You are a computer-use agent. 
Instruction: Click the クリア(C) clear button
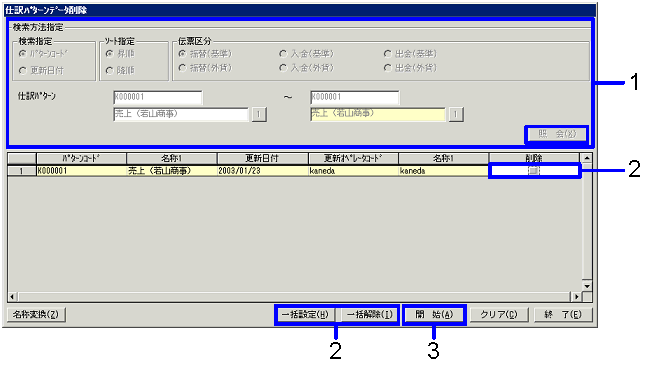(499, 314)
